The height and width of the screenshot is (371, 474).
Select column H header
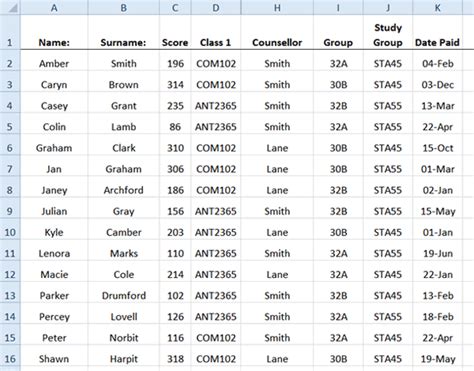(x=277, y=7)
